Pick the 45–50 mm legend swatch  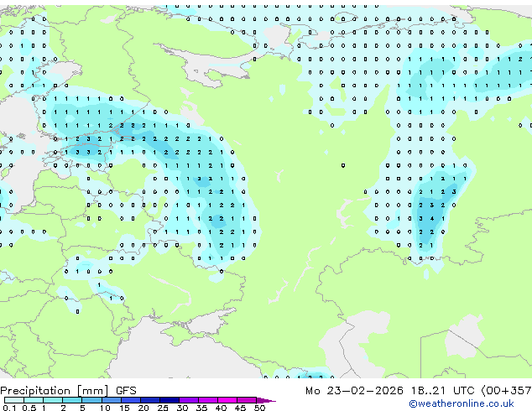coord(247,400)
